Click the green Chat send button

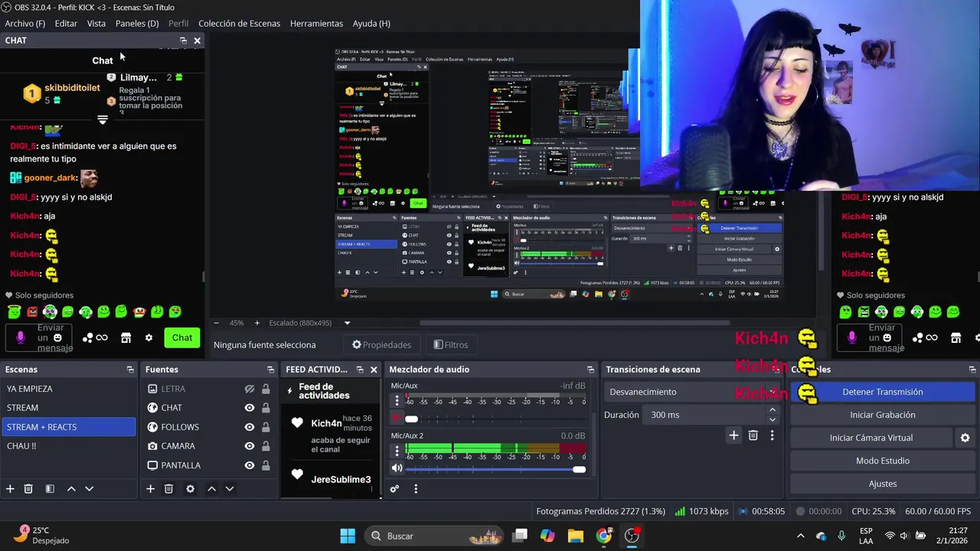(182, 337)
